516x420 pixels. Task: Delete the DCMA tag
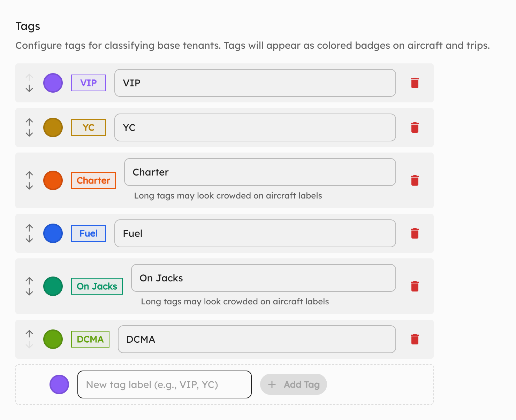[415, 339]
